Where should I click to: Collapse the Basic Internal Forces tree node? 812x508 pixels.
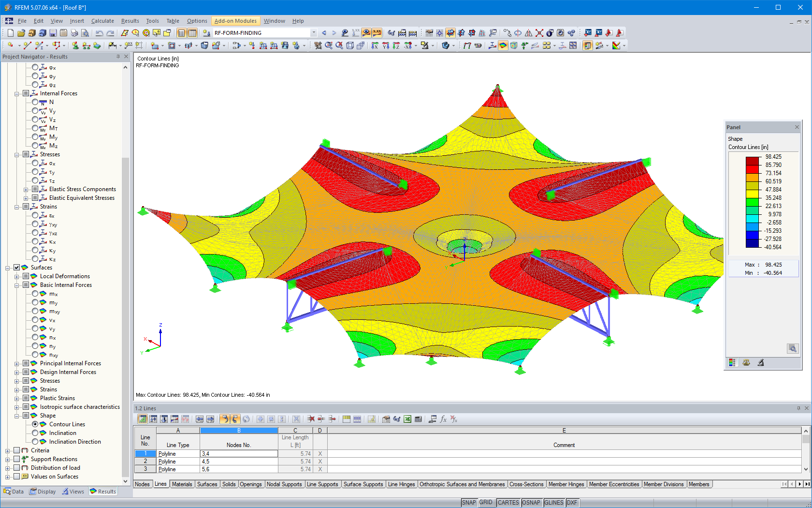tap(17, 285)
